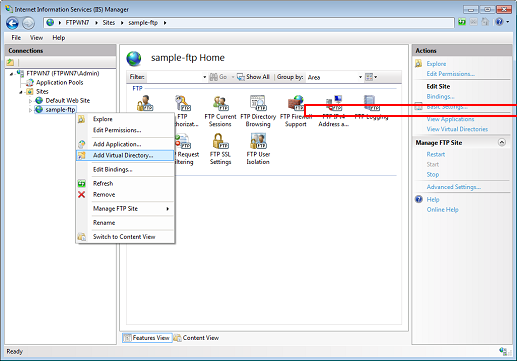Open FTP Firewall Support feature icon
517x361 pixels.
(295, 111)
